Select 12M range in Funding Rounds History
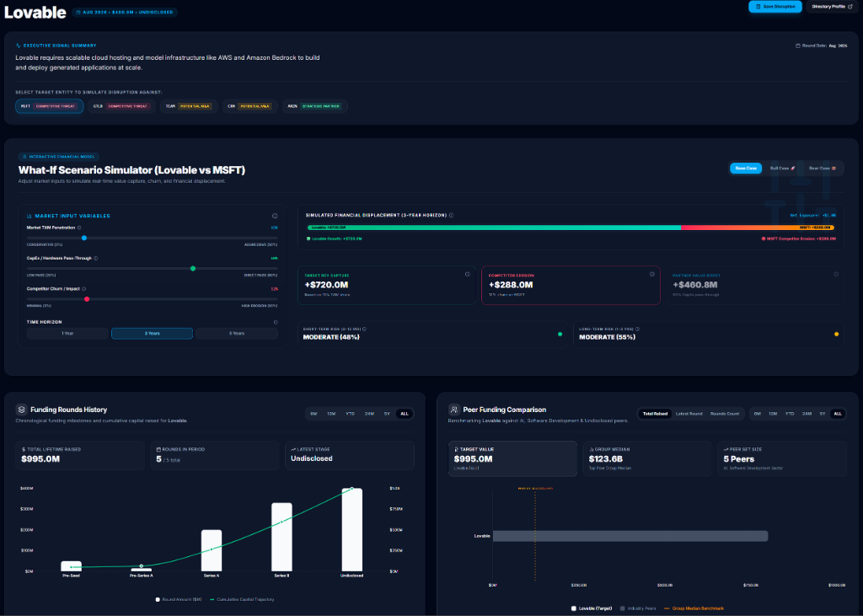The width and height of the screenshot is (863, 616). (x=331, y=414)
